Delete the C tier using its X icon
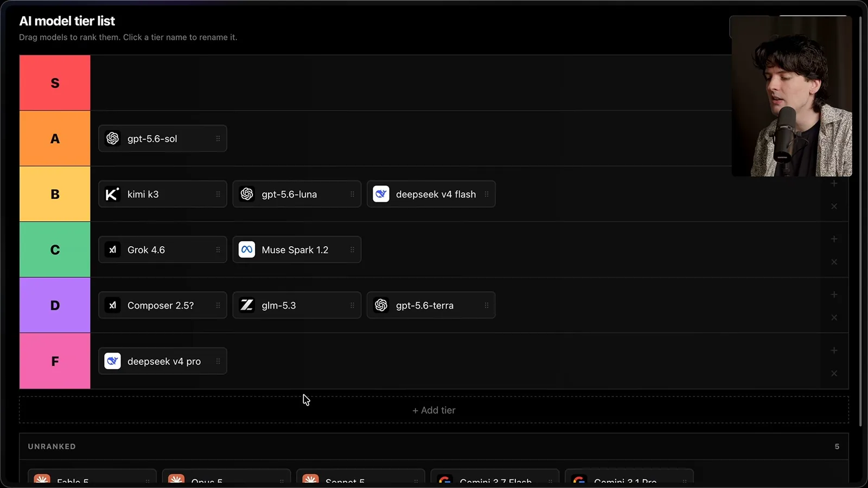Screen dimensions: 868x488 pyautogui.click(x=834, y=262)
